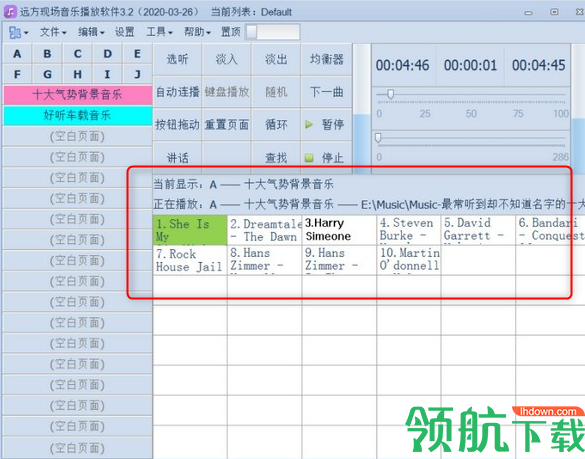Skip to 下一曲 next track
The width and height of the screenshot is (585, 459).
tap(326, 92)
